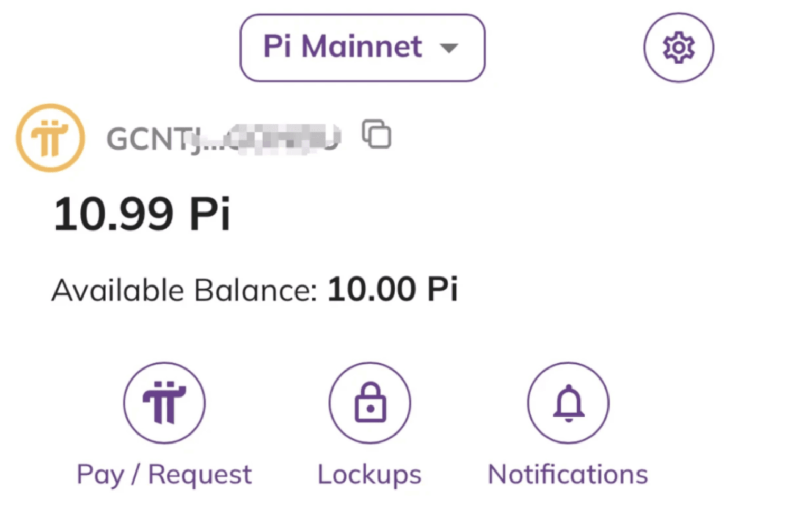Open the Pi Mainnet network dropdown
The image size is (812, 508).
(x=362, y=47)
